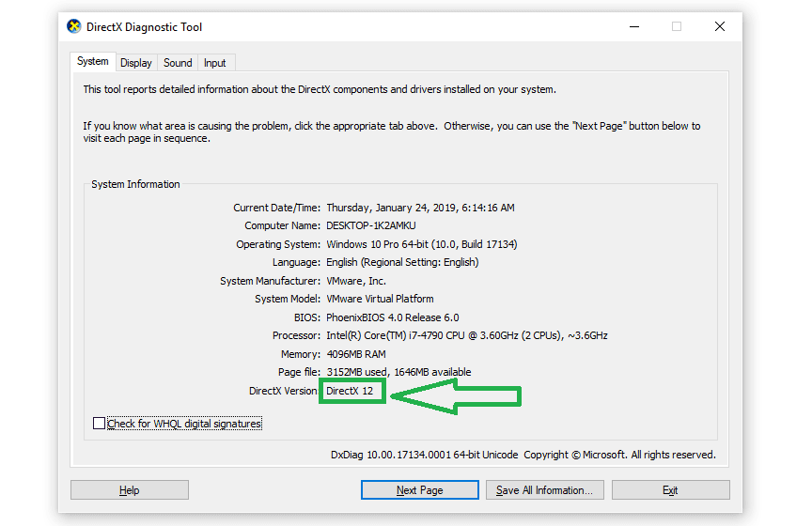Click the Windows 10 Pro 64-bit value
This screenshot has height=526, width=812.
tap(422, 244)
